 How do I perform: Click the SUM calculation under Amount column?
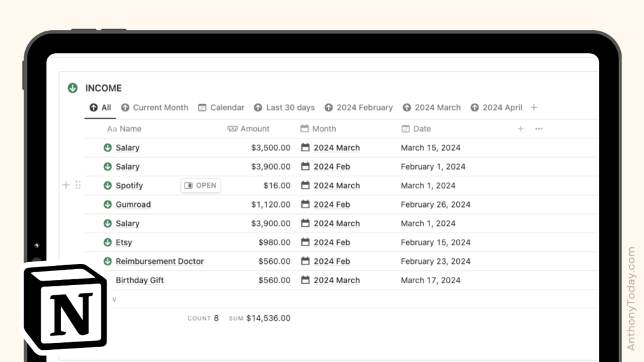pyautogui.click(x=260, y=318)
